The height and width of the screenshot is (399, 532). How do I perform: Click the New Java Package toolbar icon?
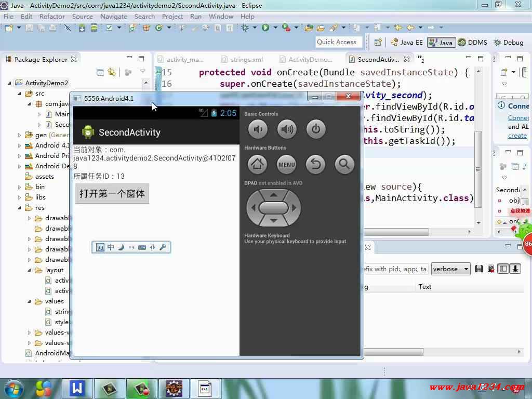147,28
